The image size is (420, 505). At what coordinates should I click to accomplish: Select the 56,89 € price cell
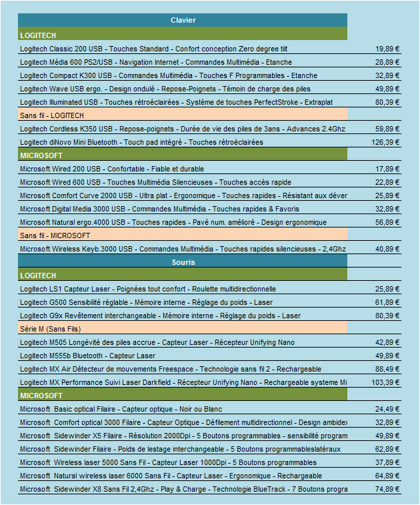387,223
